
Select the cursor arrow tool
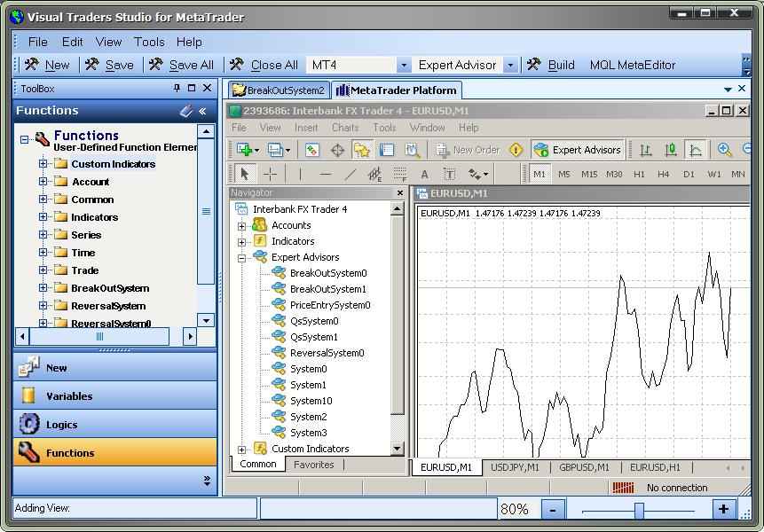click(x=245, y=174)
